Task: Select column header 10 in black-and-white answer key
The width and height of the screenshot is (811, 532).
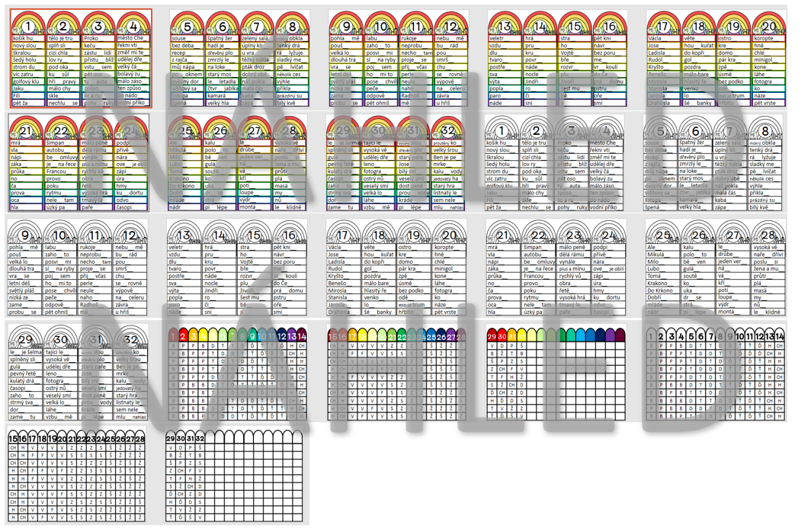Action: pos(740,336)
